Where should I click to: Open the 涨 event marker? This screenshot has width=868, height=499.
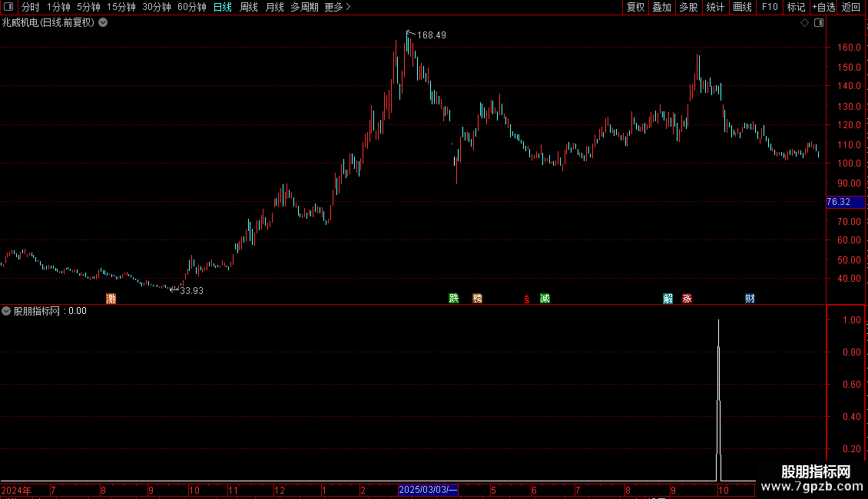(x=687, y=299)
